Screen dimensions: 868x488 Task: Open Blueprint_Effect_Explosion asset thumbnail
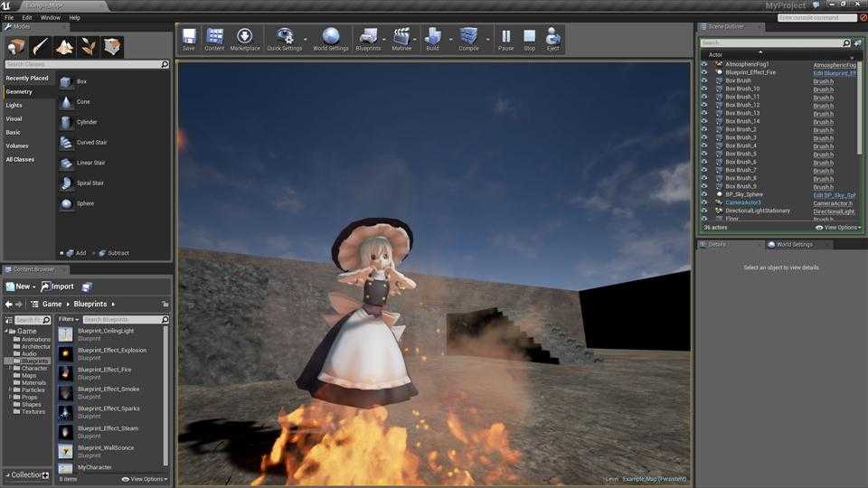65,353
